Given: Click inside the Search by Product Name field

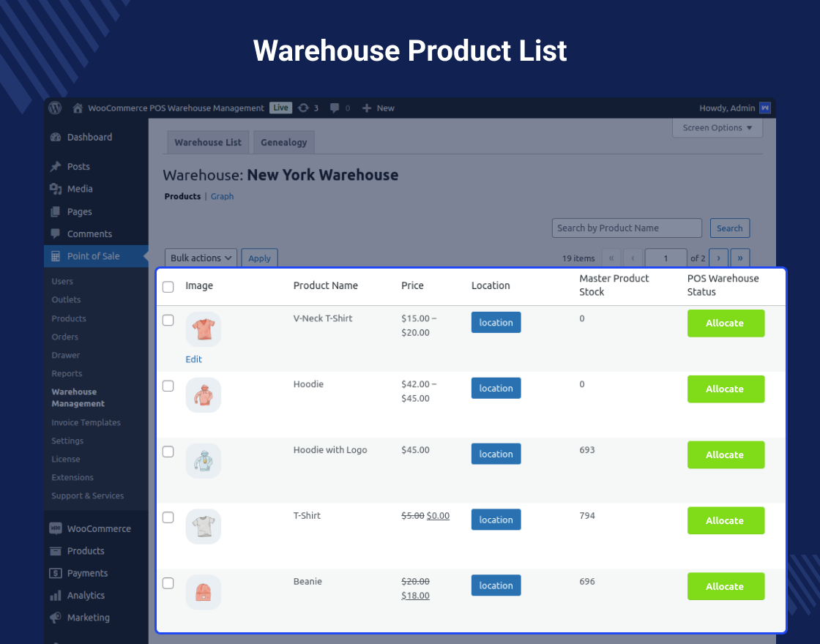Looking at the screenshot, I should pos(626,228).
